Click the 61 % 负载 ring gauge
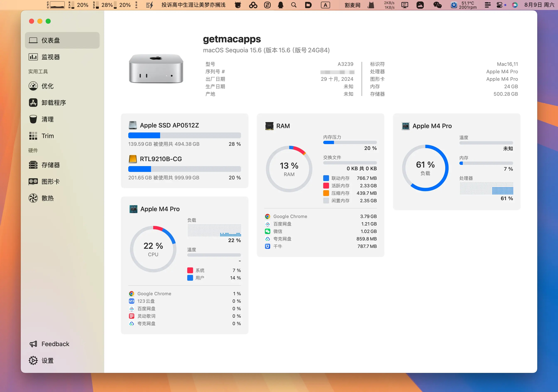This screenshot has height=392, width=558. click(425, 168)
